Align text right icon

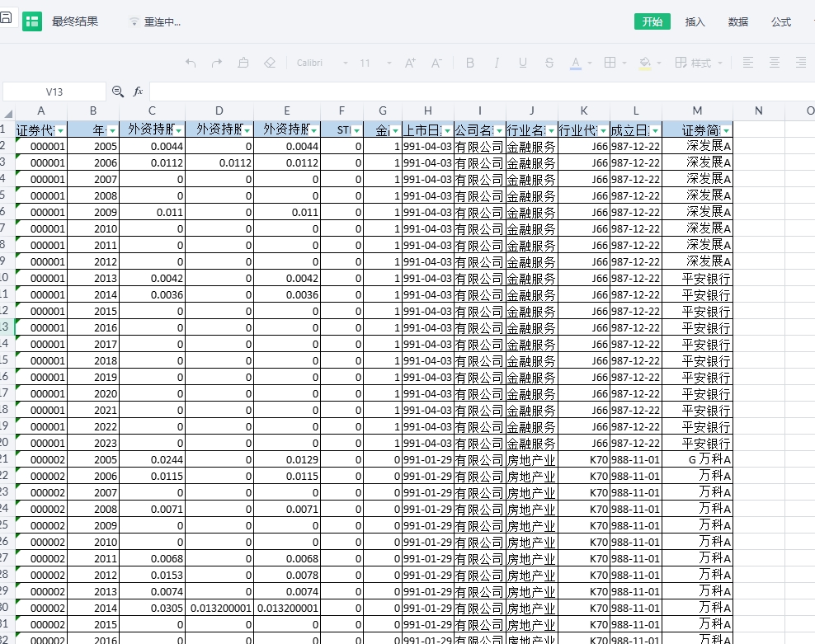click(x=801, y=63)
